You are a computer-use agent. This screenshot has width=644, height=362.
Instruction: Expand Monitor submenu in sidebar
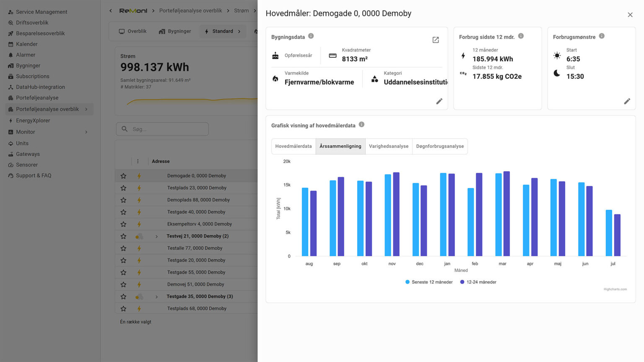click(86, 132)
